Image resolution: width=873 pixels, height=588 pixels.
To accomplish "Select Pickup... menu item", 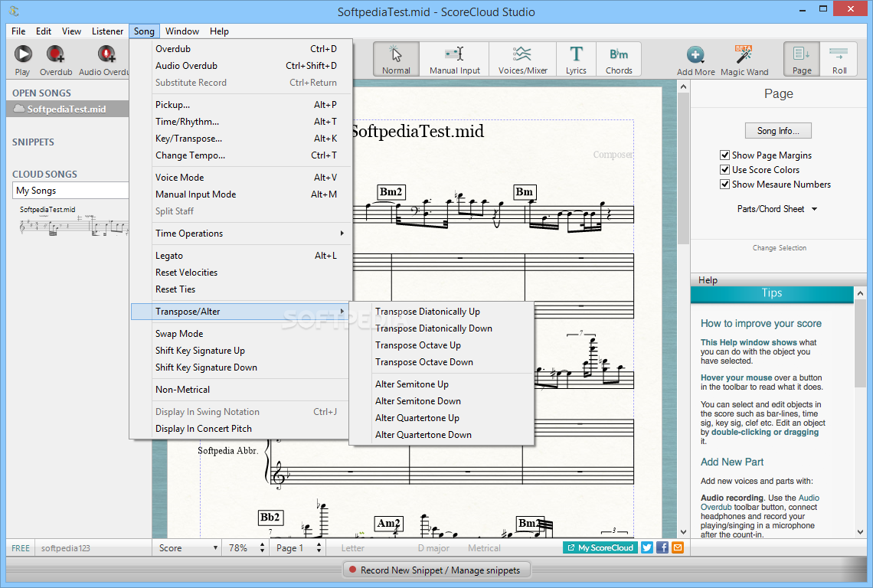I will point(241,105).
